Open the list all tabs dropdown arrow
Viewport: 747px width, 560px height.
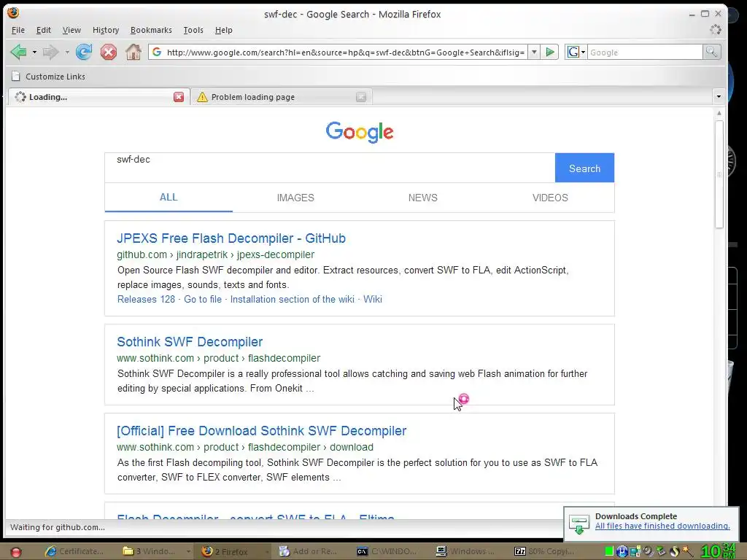tap(719, 97)
